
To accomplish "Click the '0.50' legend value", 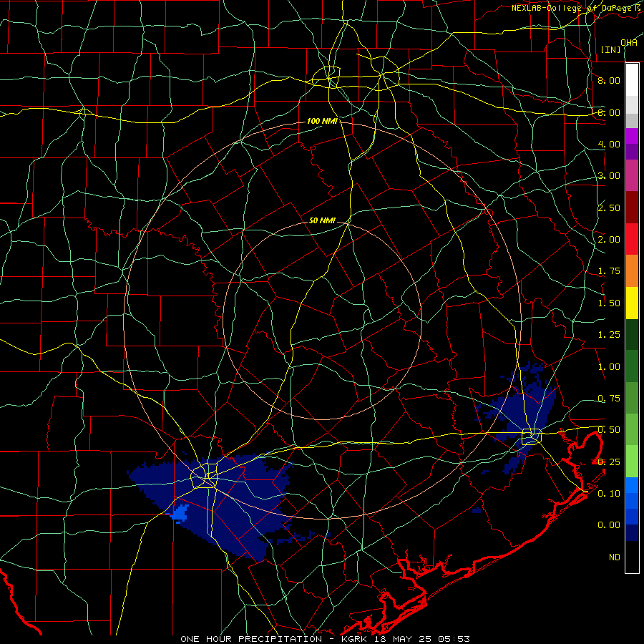I will pos(609,430).
